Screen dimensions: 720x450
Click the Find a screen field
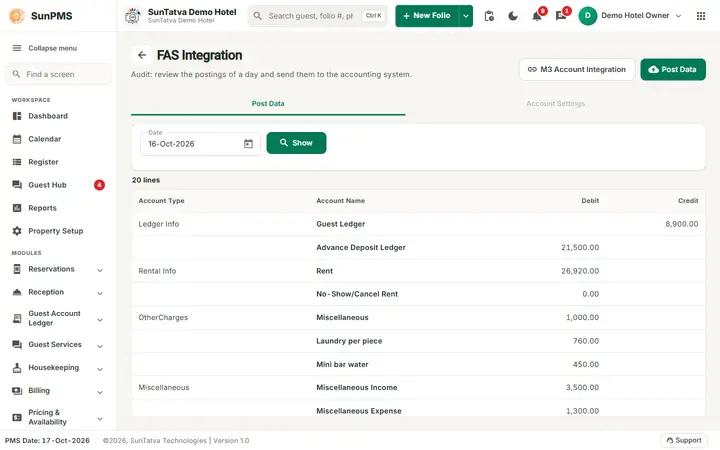(58, 74)
